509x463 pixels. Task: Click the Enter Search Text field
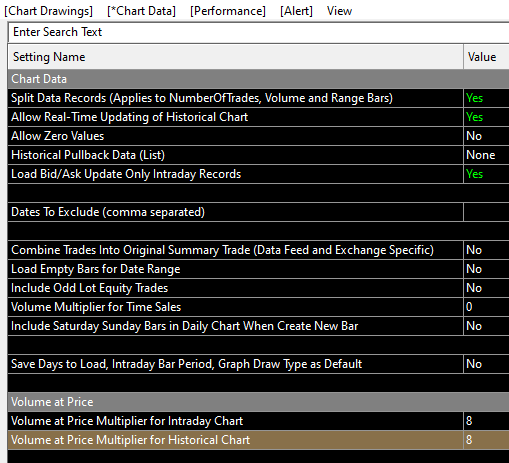[258, 32]
